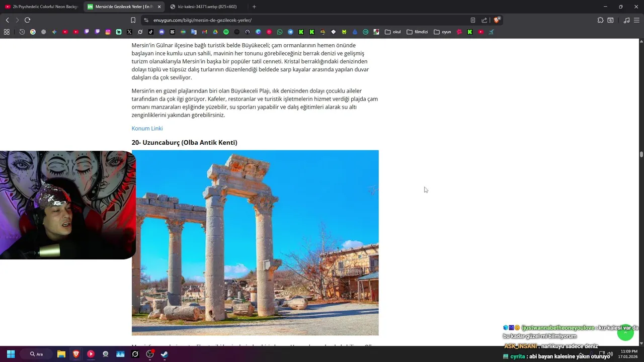Open the TikTok bookmark

coord(151,32)
